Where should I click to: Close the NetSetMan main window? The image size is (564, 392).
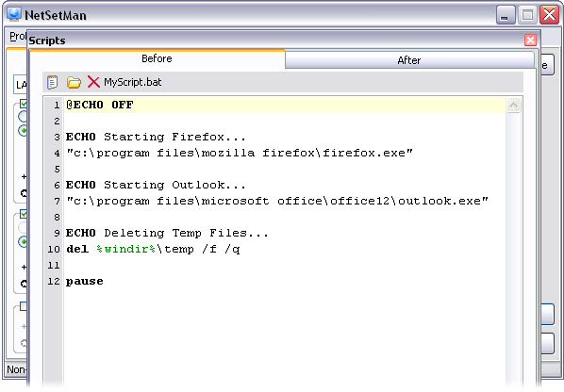[549, 15]
